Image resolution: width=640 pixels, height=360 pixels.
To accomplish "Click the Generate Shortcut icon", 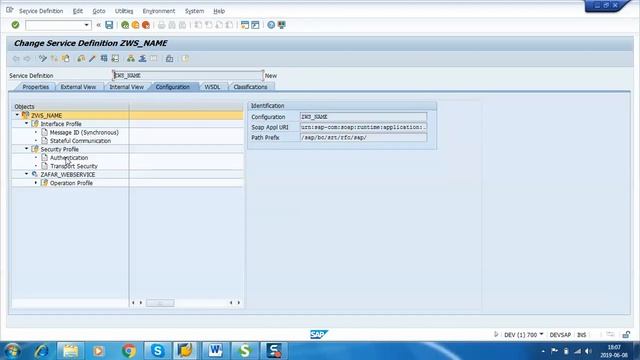I will 255,25.
